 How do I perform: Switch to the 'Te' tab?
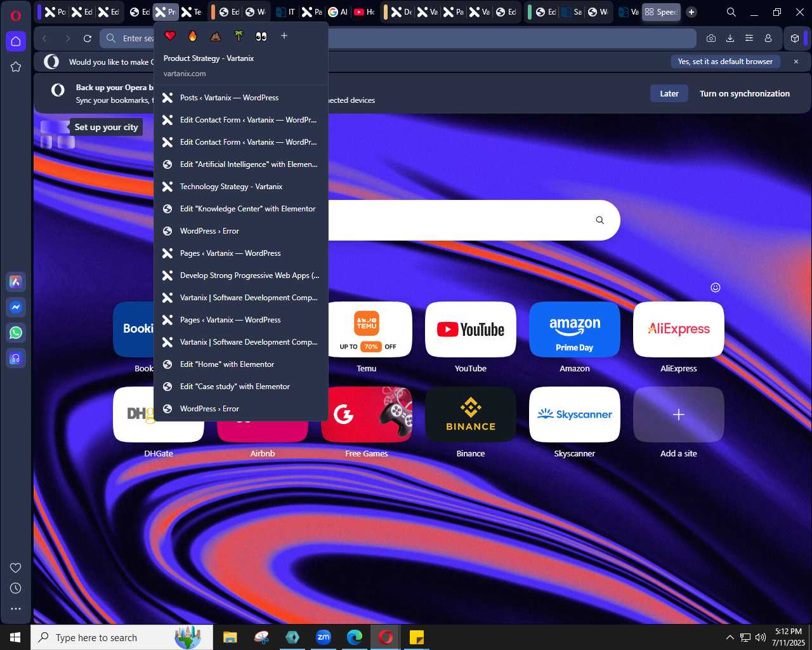point(192,12)
